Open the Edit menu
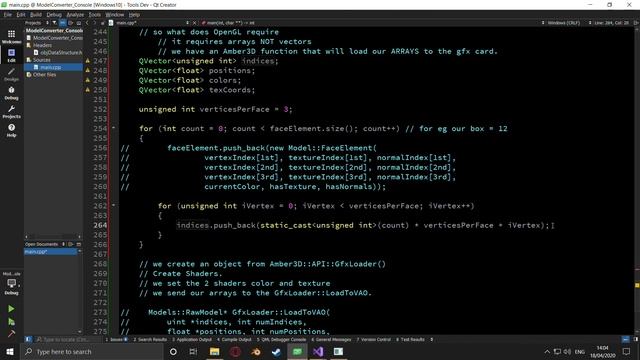 [21, 15]
